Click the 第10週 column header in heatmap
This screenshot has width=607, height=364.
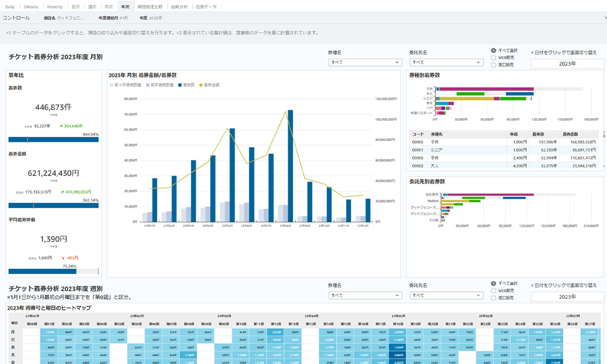pos(241,324)
